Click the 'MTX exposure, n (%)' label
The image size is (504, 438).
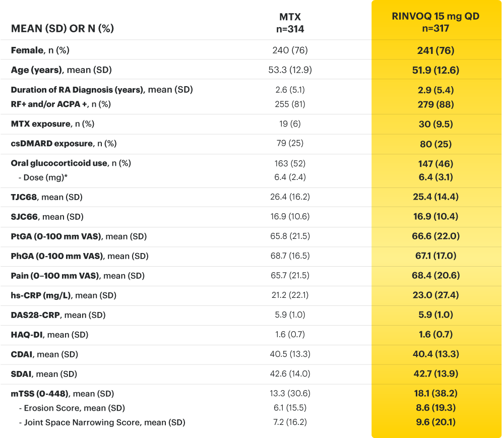click(x=53, y=123)
